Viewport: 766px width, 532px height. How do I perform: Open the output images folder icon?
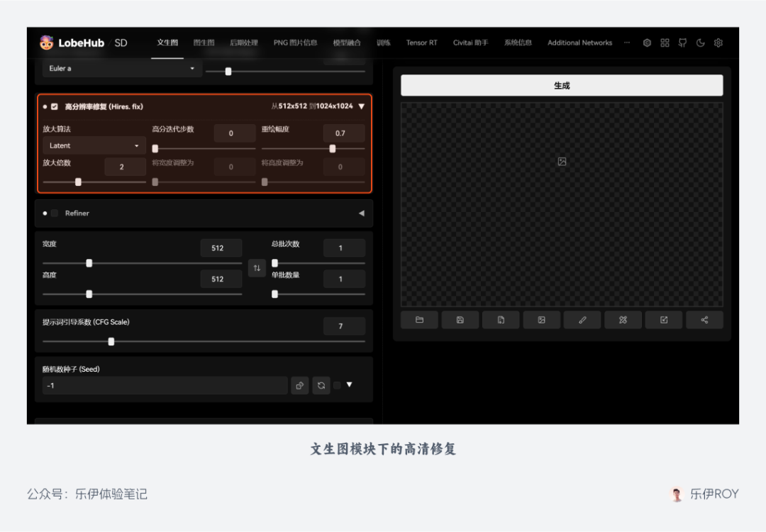click(419, 320)
